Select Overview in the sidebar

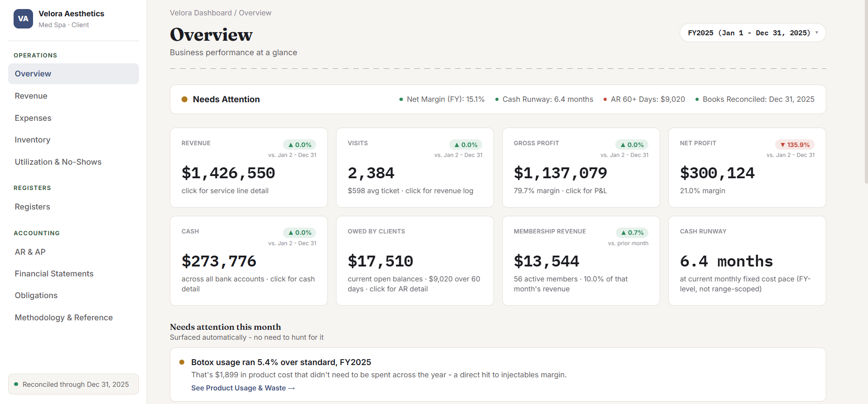pos(73,74)
